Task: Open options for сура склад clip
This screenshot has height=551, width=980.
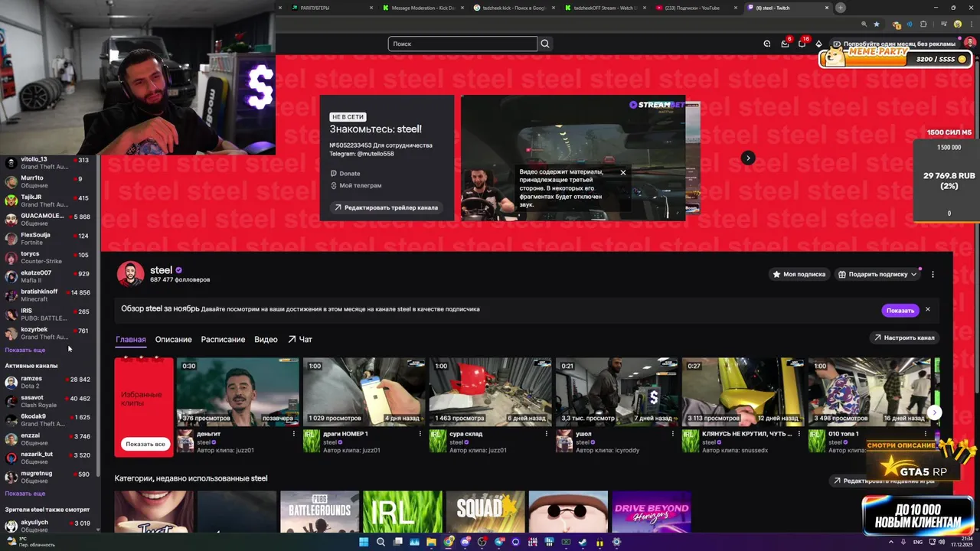Action: click(546, 434)
